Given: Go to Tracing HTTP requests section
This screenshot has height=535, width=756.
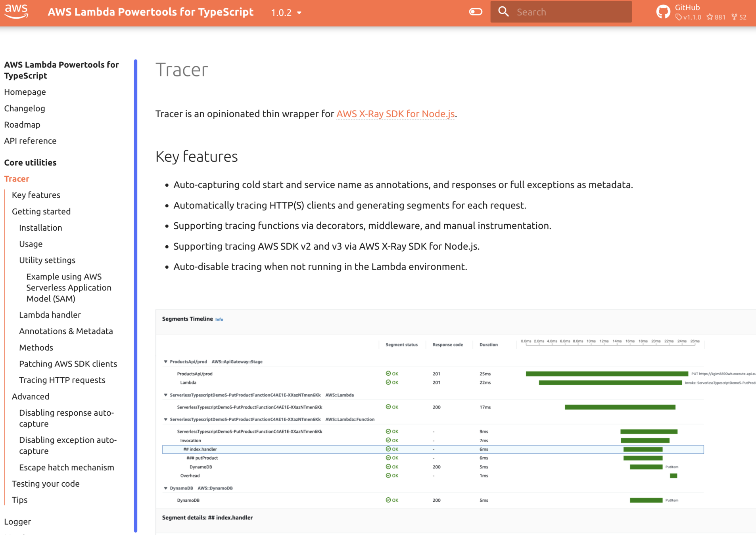Looking at the screenshot, I should (62, 380).
